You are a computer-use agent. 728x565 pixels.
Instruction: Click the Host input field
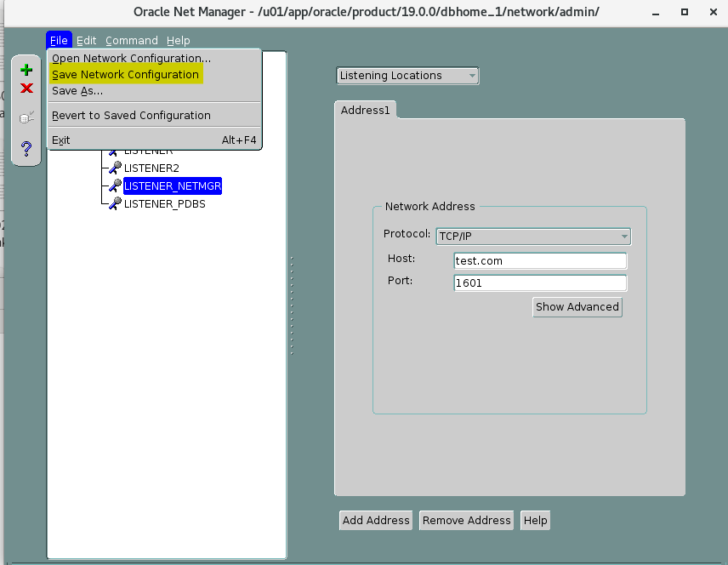coord(540,260)
